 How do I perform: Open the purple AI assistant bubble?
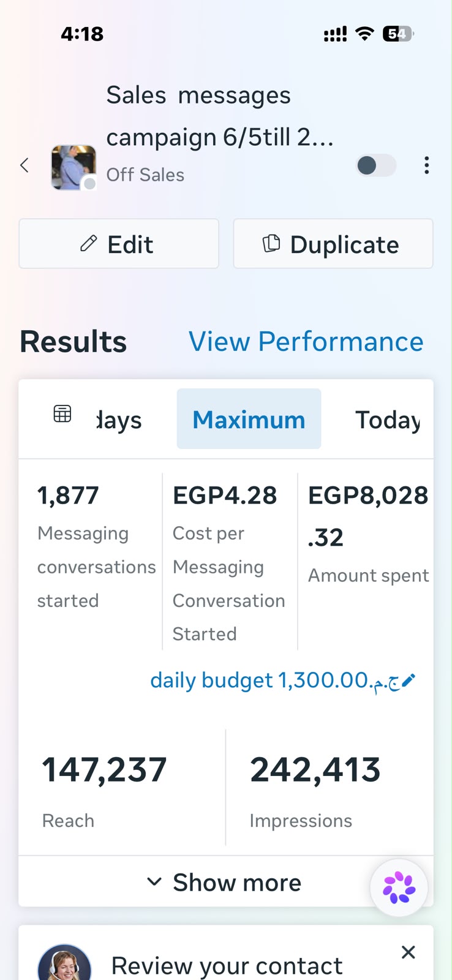pos(399,888)
